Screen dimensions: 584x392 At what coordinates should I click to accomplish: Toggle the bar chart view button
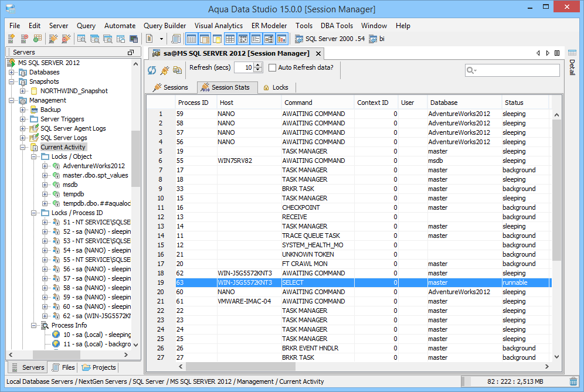coord(281,39)
